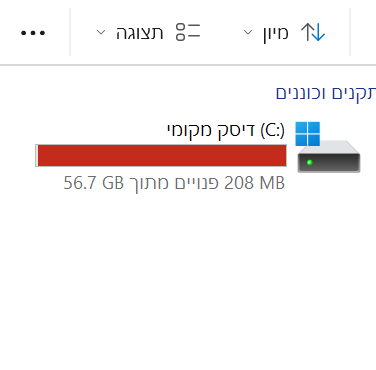The image size is (376, 370).
Task: Click the 208 MB free space value
Action: point(254,183)
